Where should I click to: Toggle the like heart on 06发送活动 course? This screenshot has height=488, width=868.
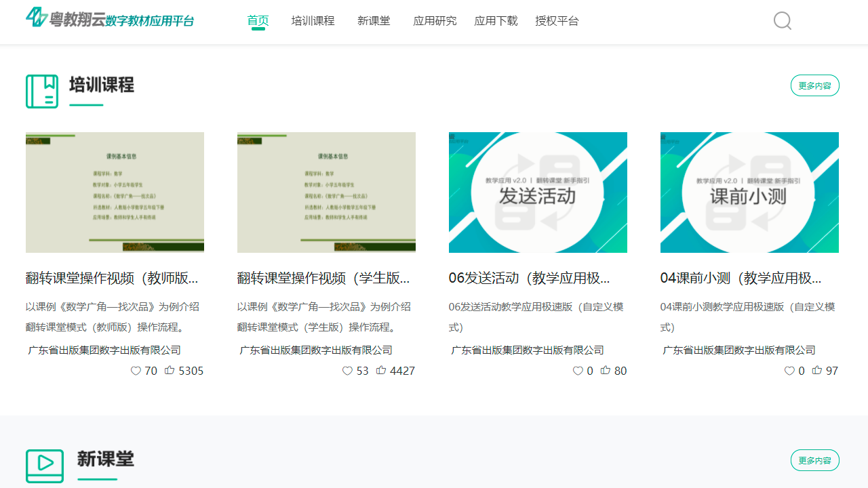577,370
